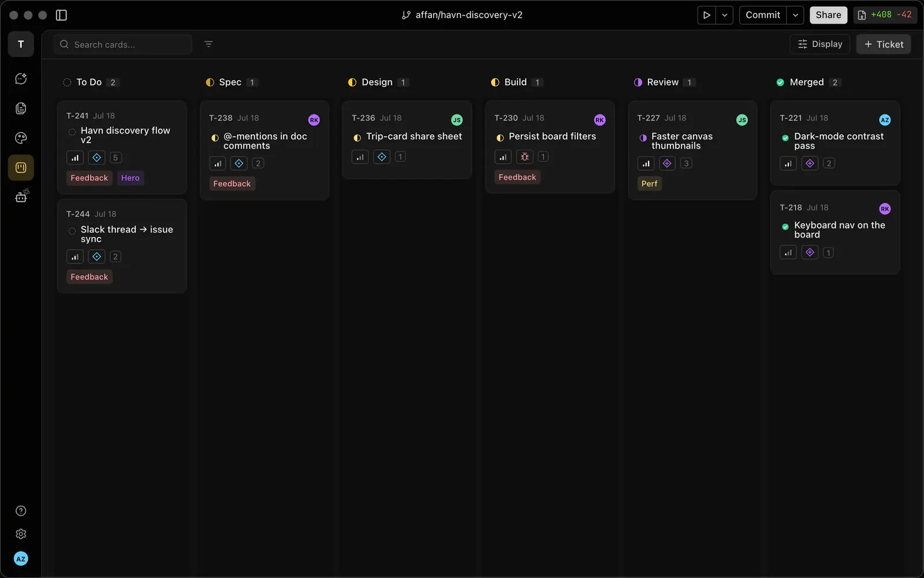Viewport: 924px width, 578px height.
Task: Open the help question-mark icon
Action: coord(21,511)
